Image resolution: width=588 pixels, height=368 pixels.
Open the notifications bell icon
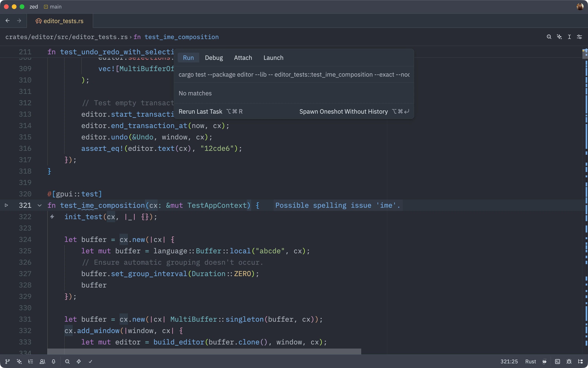click(54, 362)
